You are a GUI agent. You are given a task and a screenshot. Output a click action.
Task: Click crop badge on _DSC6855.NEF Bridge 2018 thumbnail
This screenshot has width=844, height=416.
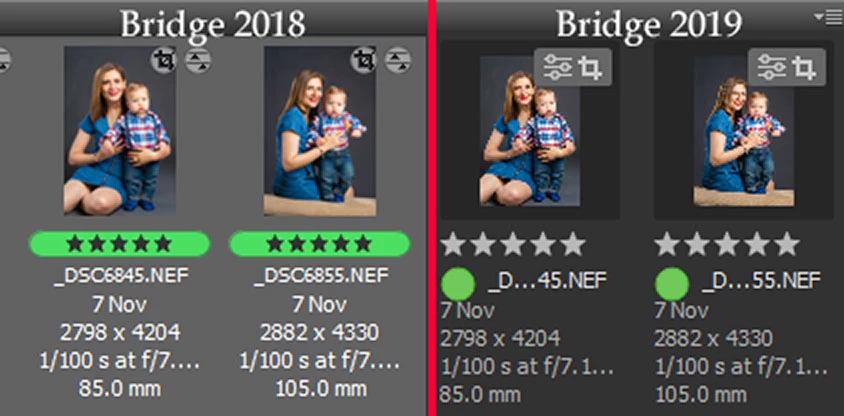(x=363, y=60)
